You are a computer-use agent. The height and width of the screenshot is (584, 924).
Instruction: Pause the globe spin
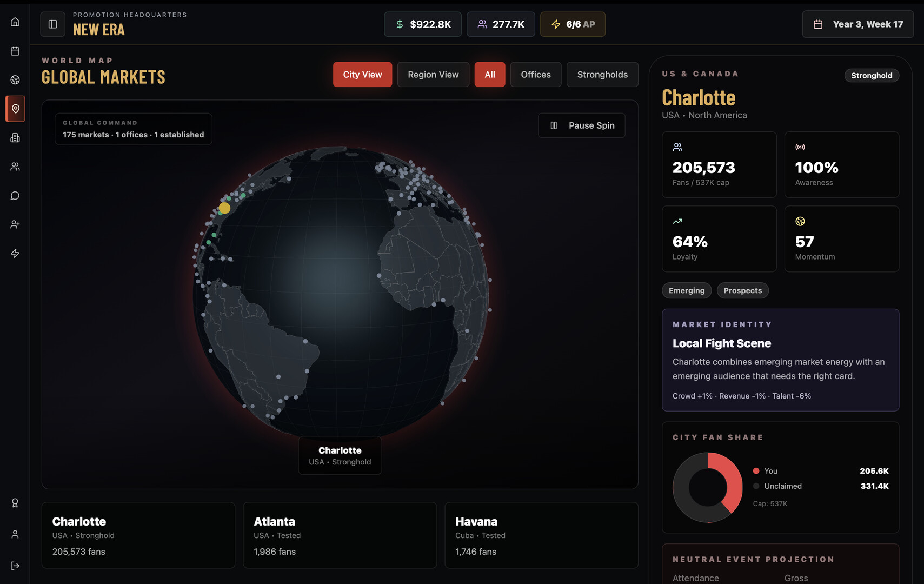coord(582,125)
